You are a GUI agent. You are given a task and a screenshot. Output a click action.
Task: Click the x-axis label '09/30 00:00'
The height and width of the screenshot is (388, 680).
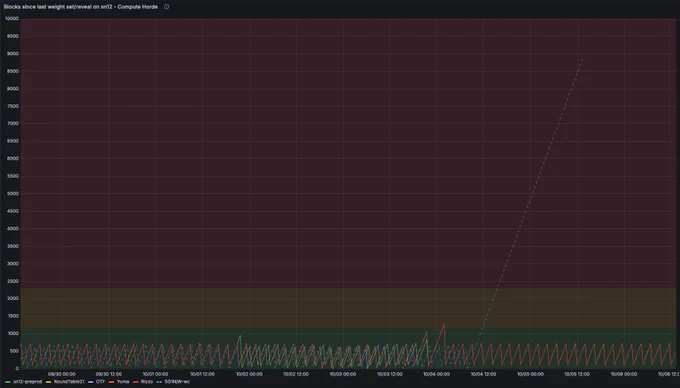pos(62,374)
